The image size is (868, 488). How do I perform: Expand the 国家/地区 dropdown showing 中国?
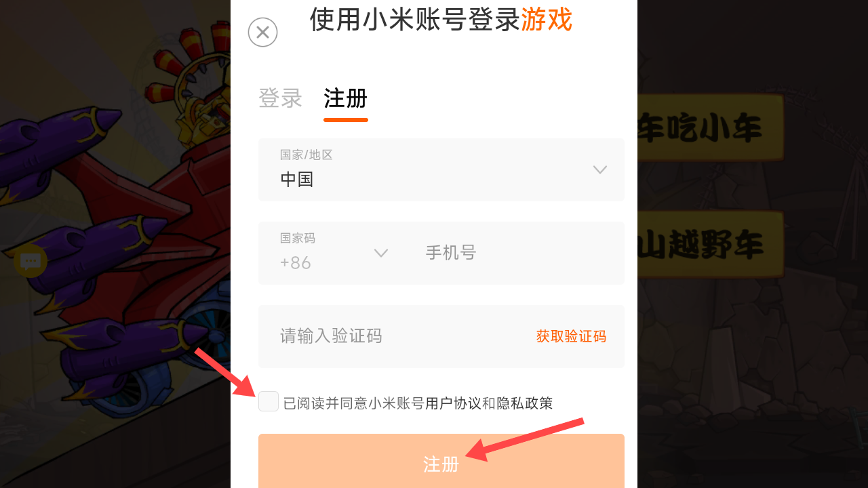click(x=441, y=169)
